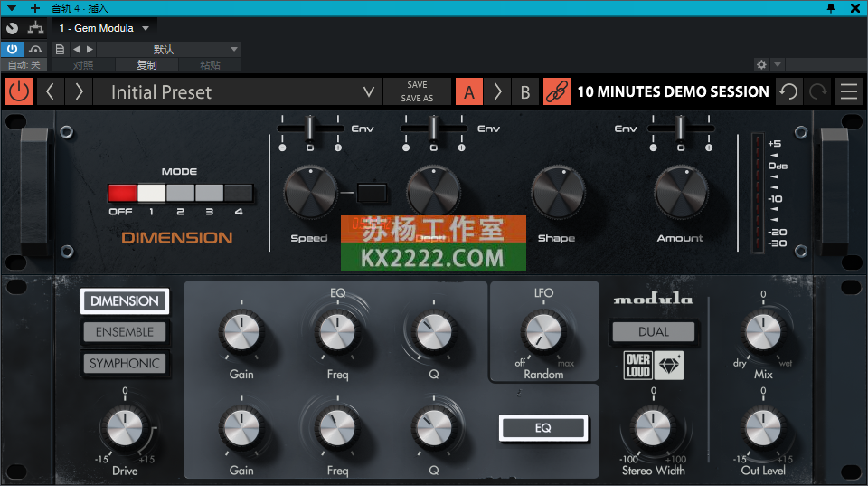This screenshot has width=868, height=486.
Task: Adjust the Amount knob
Action: pos(681,192)
